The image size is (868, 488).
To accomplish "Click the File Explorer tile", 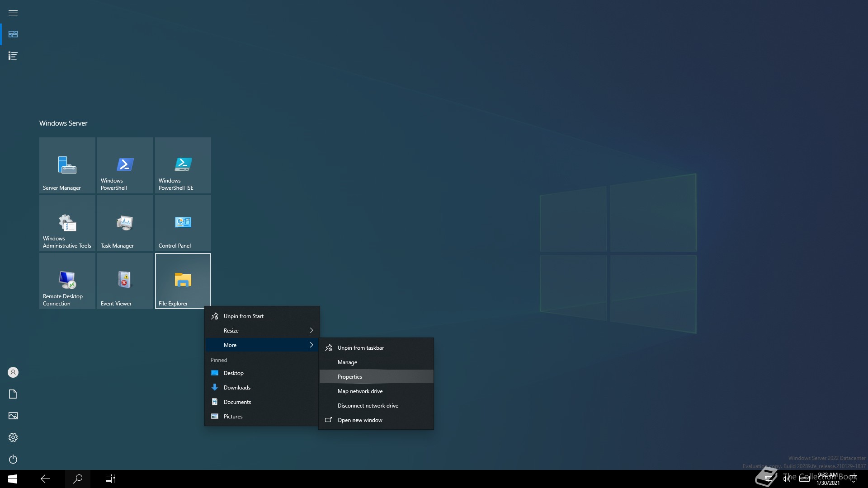I will (183, 281).
